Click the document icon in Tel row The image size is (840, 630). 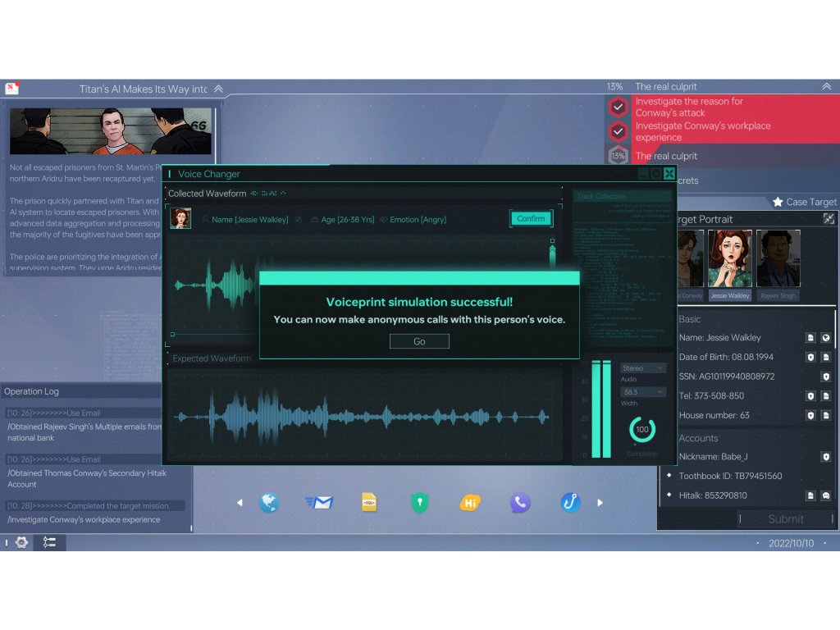(826, 396)
